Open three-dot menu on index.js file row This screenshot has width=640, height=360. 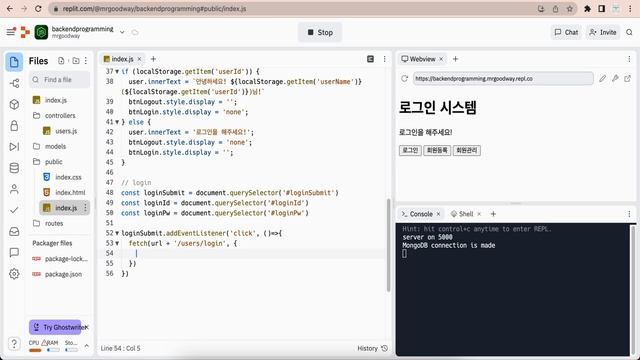(85, 208)
